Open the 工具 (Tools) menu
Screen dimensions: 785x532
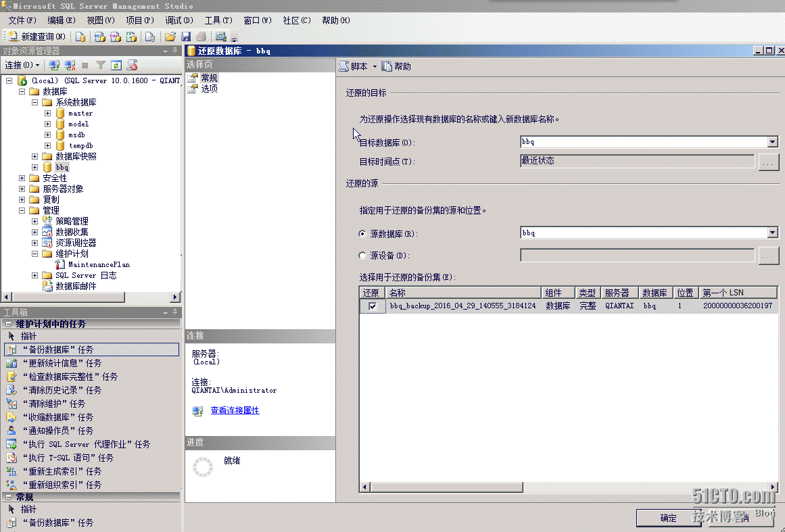[218, 20]
